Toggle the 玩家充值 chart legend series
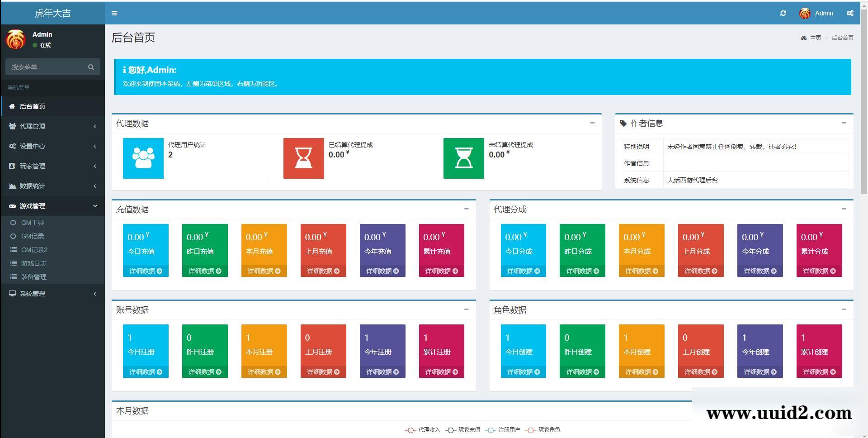This screenshot has width=868, height=438. coord(463,430)
